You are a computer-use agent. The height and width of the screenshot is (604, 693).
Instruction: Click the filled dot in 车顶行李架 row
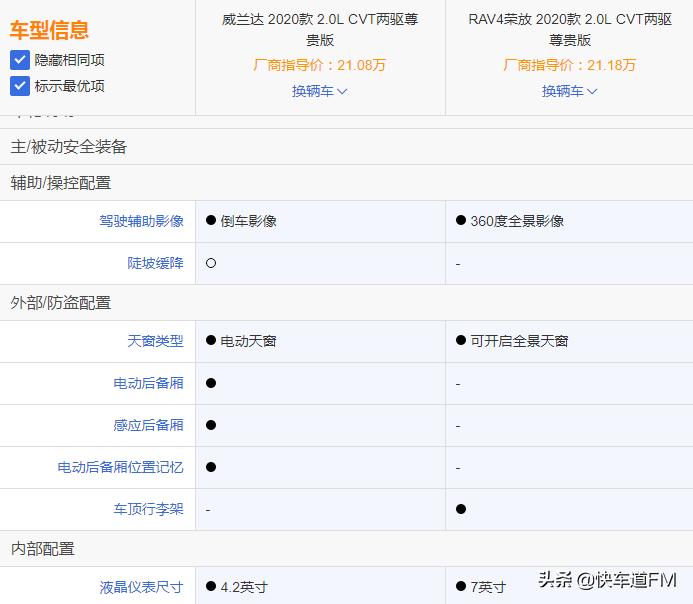tap(461, 509)
